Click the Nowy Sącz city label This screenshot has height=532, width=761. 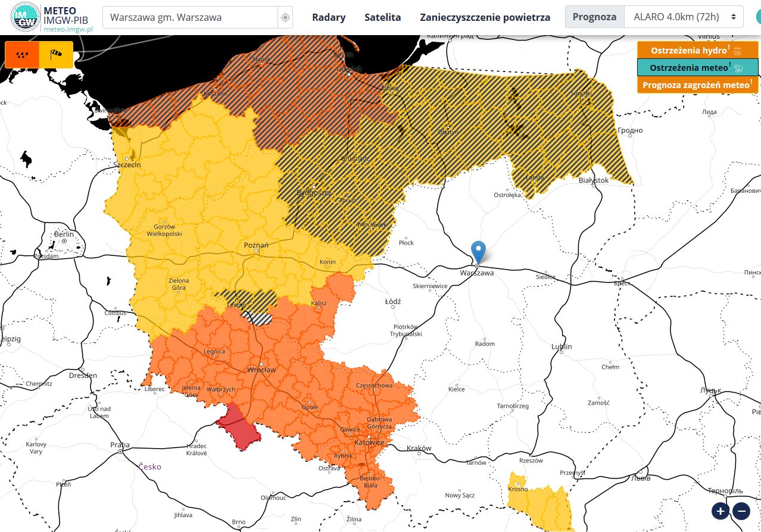pyautogui.click(x=460, y=495)
